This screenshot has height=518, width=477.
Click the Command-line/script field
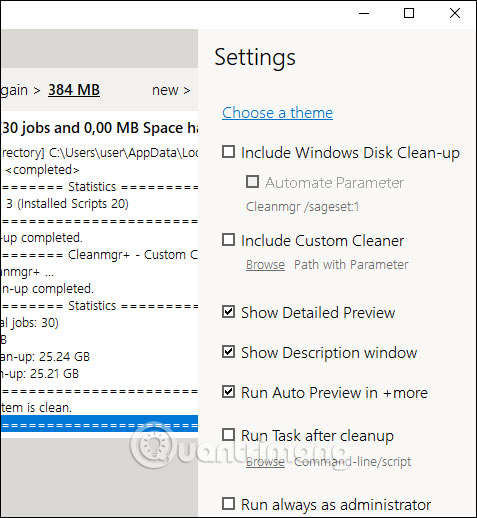[353, 462]
